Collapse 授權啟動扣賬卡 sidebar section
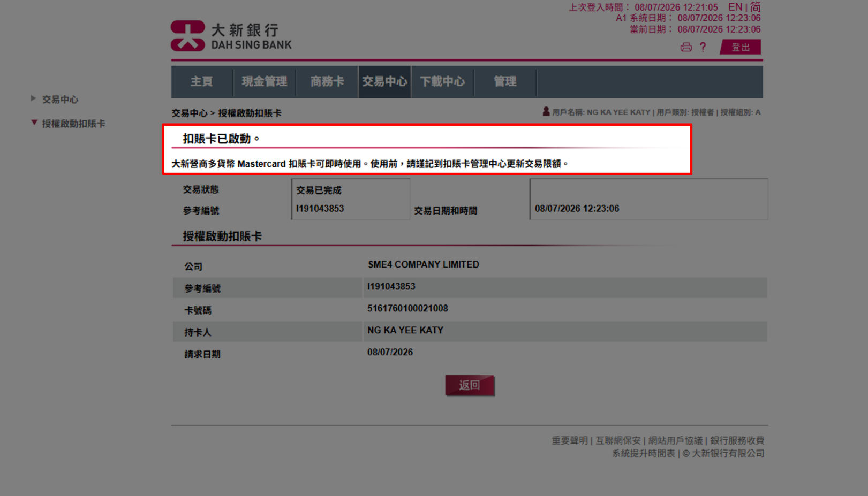The height and width of the screenshot is (496, 868). (34, 123)
